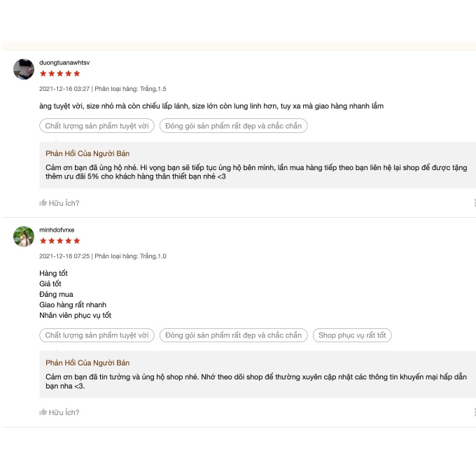Image resolution: width=476 pixels, height=476 pixels.
Task: Open the username duongtuanawhtsv
Action: pyautogui.click(x=64, y=62)
